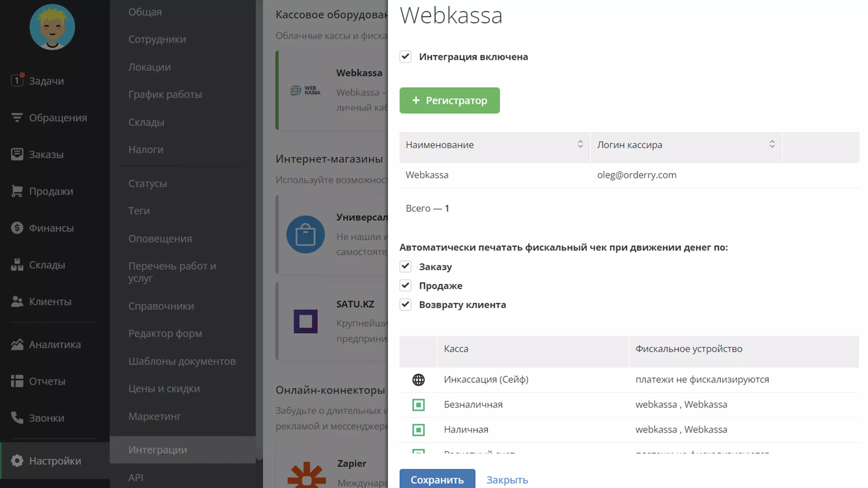The width and height of the screenshot is (868, 488).
Task: Open the user avatar profile picture
Action: click(52, 27)
